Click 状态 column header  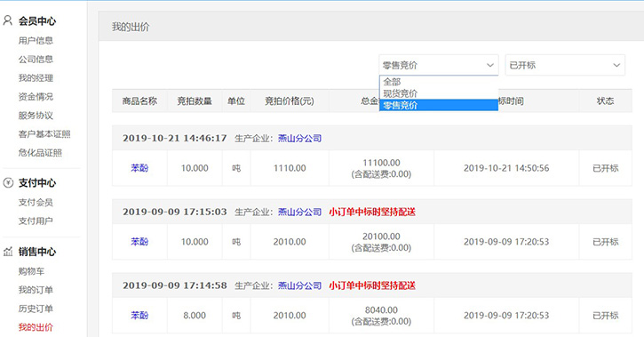(606, 101)
